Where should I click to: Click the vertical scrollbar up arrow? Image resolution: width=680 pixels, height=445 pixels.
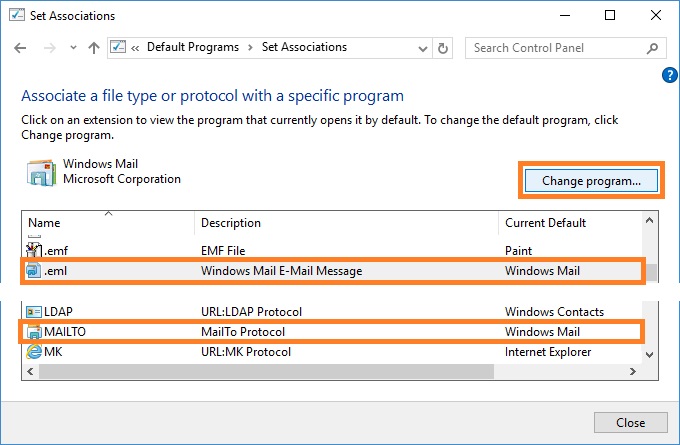(x=649, y=220)
